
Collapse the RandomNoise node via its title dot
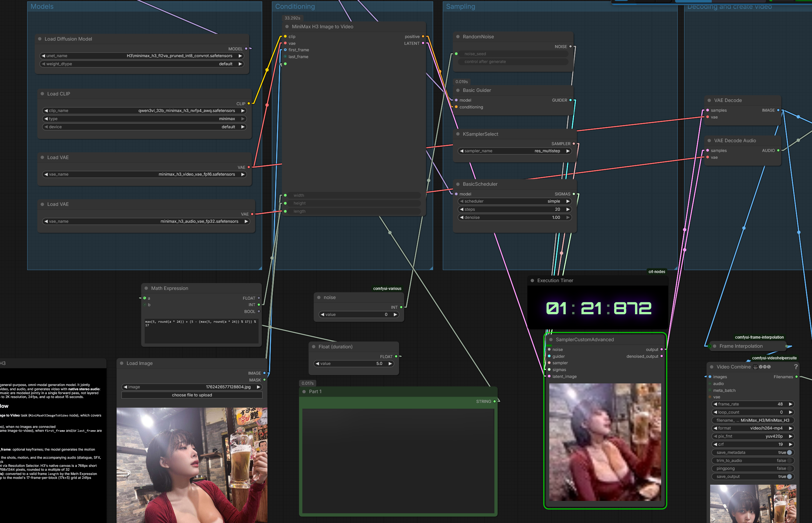pyautogui.click(x=458, y=37)
